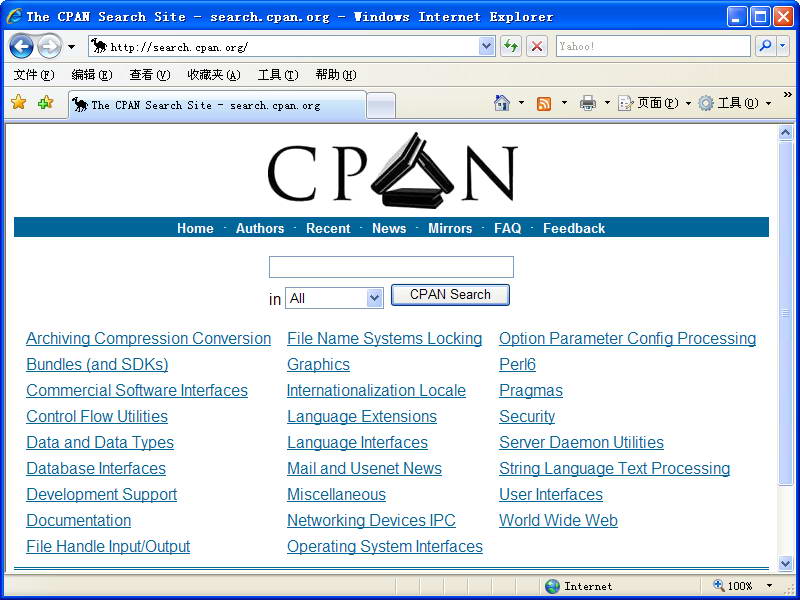The image size is (800, 600).
Task: Click the RSS feeds icon
Action: coord(544,104)
